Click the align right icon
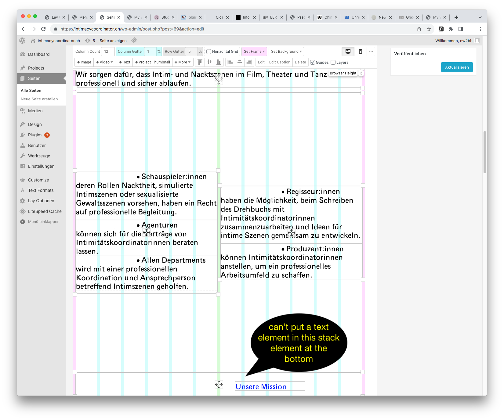Viewport: 504px width, 420px height. 249,62
